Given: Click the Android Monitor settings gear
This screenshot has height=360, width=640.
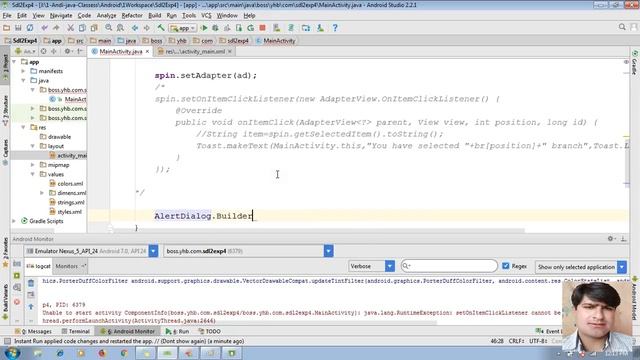Looking at the screenshot, I should [611, 239].
